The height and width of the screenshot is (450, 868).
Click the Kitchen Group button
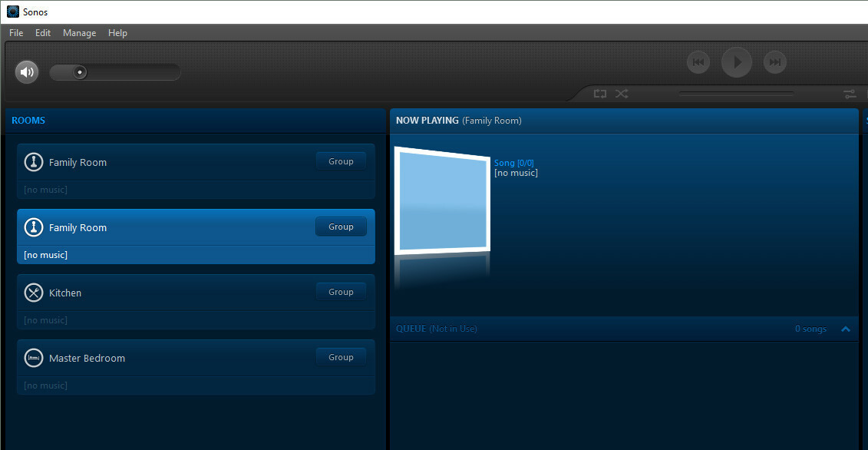coord(341,292)
